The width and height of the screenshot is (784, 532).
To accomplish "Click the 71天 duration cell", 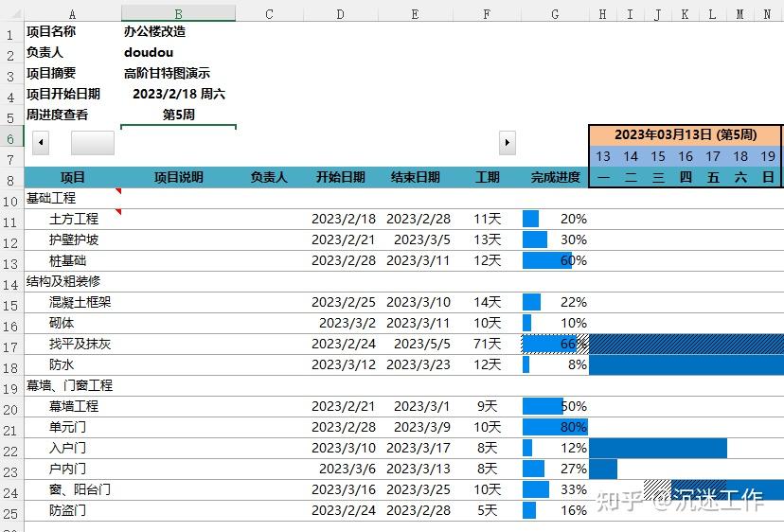I will point(487,344).
